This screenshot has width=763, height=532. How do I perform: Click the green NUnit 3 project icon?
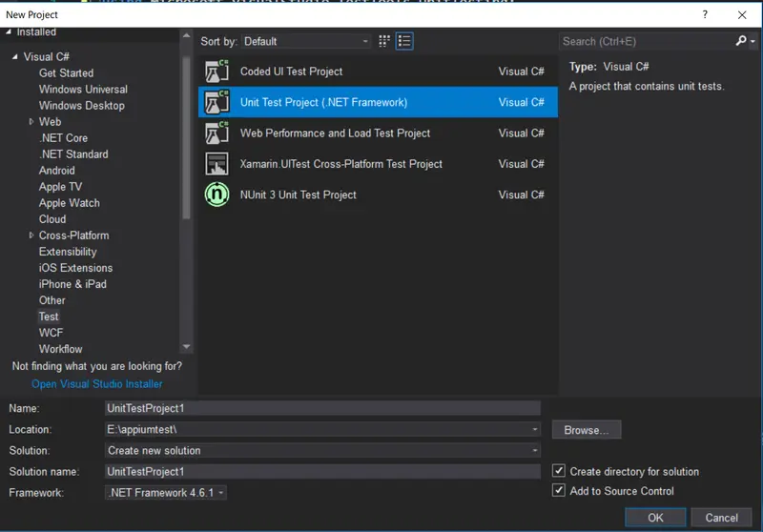click(x=217, y=194)
